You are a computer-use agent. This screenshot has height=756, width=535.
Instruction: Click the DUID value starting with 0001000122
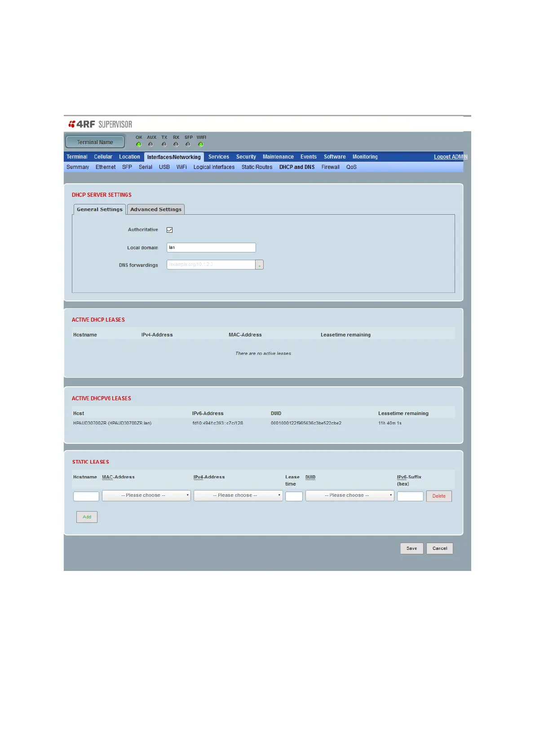click(306, 423)
